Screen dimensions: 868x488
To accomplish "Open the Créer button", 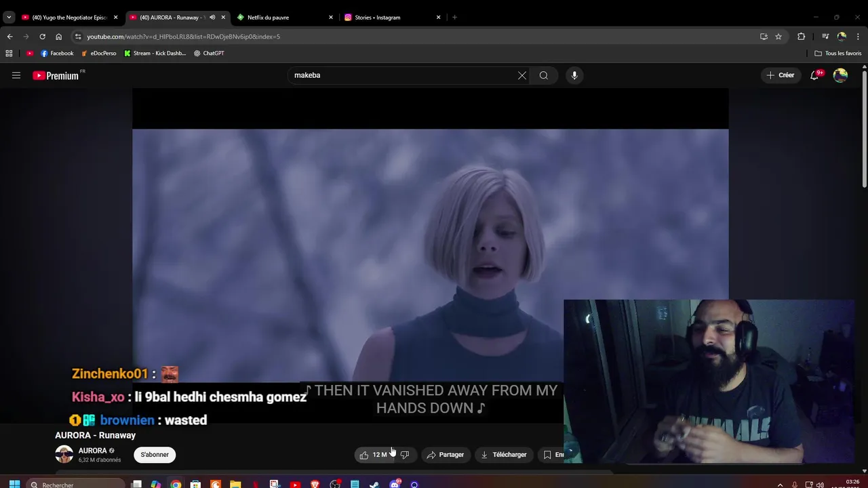I will pyautogui.click(x=781, y=75).
